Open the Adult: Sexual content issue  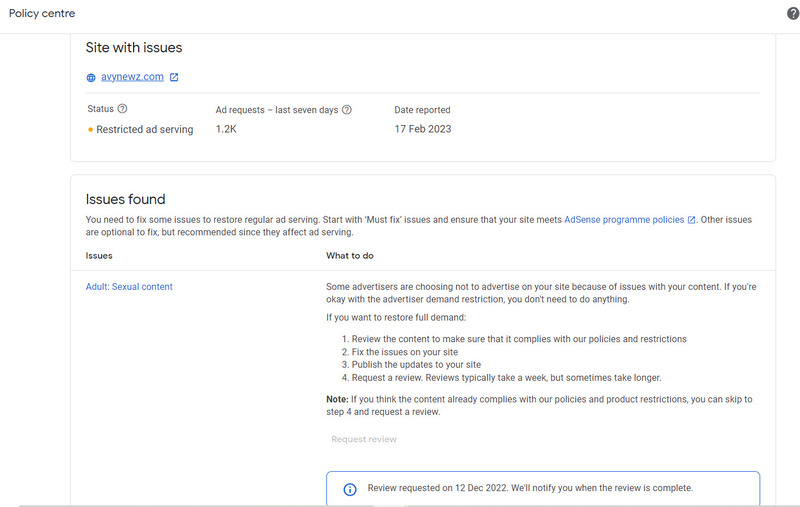click(129, 287)
